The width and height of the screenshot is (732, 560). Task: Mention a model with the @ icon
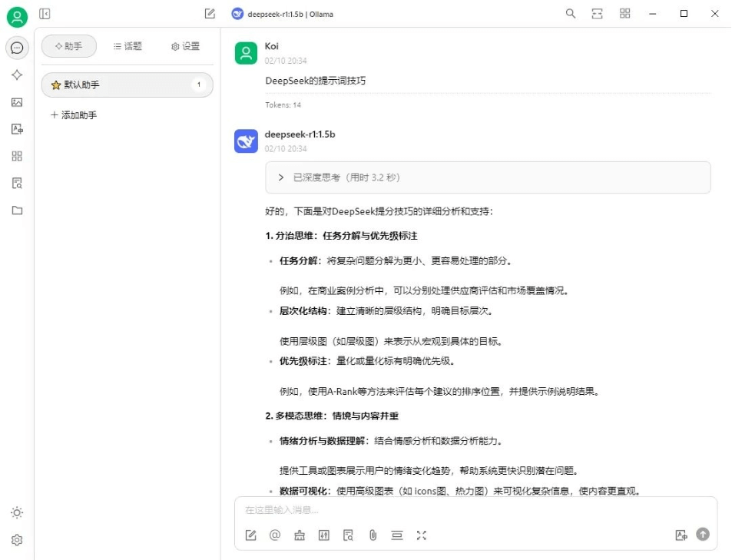pyautogui.click(x=275, y=535)
